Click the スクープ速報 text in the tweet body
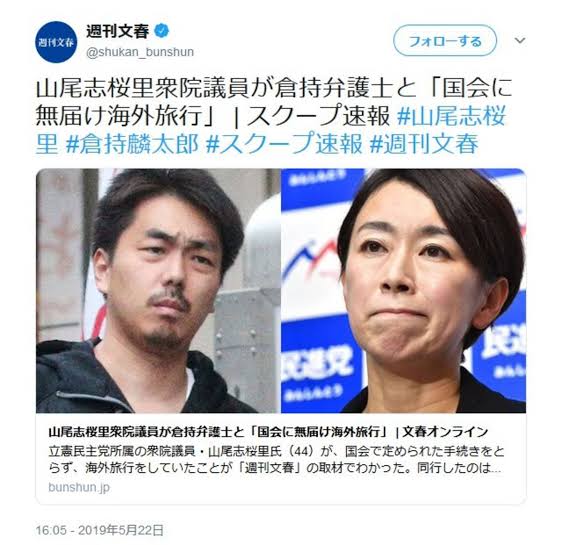 (319, 116)
